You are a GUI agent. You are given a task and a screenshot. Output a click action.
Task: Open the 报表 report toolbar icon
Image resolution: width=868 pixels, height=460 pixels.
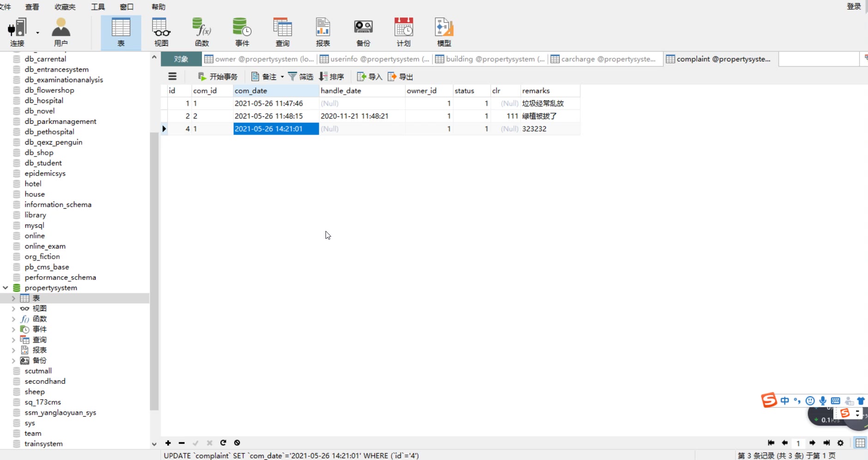[x=323, y=32]
